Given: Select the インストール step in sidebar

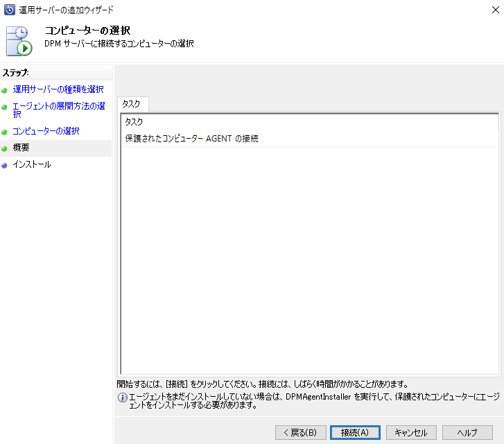Looking at the screenshot, I should pyautogui.click(x=32, y=164).
